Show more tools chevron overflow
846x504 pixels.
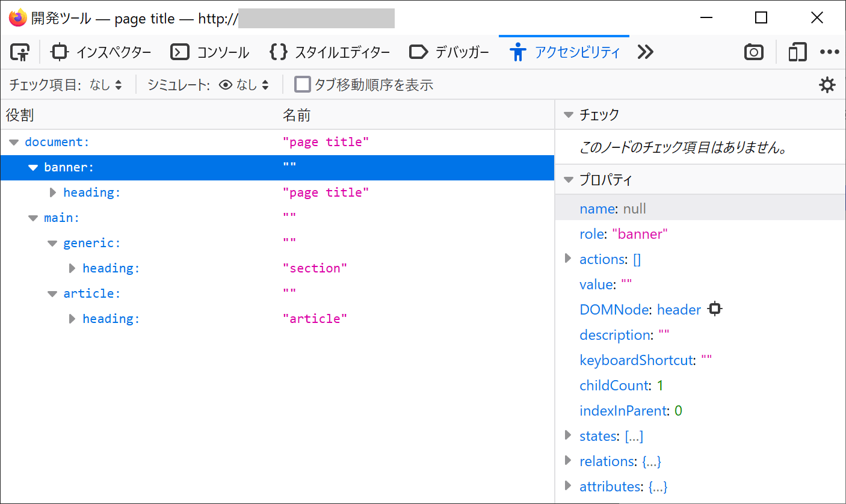point(645,53)
